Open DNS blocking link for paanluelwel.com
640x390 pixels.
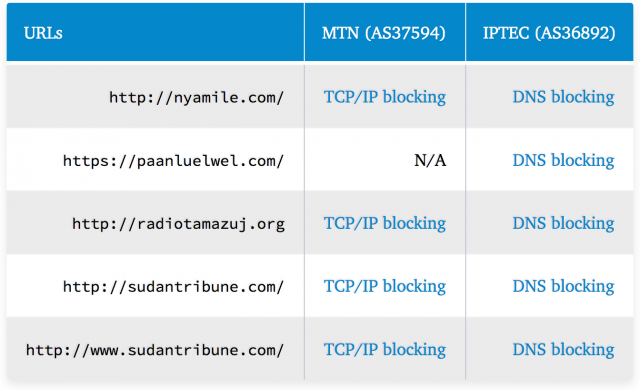(563, 160)
